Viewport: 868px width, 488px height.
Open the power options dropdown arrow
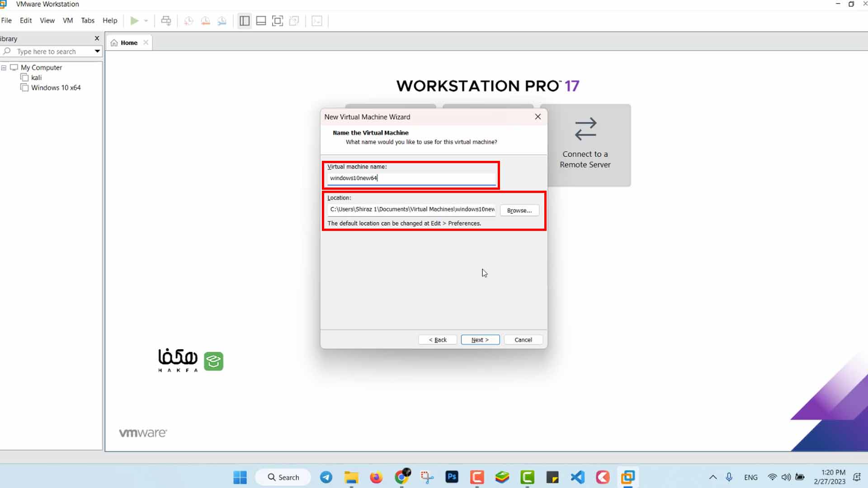(x=146, y=21)
